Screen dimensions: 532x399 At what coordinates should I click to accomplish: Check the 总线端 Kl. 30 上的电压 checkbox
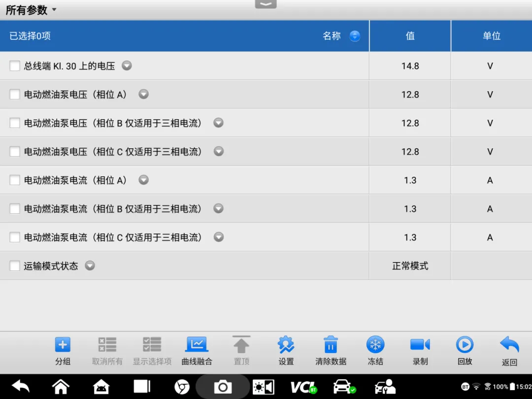15,66
